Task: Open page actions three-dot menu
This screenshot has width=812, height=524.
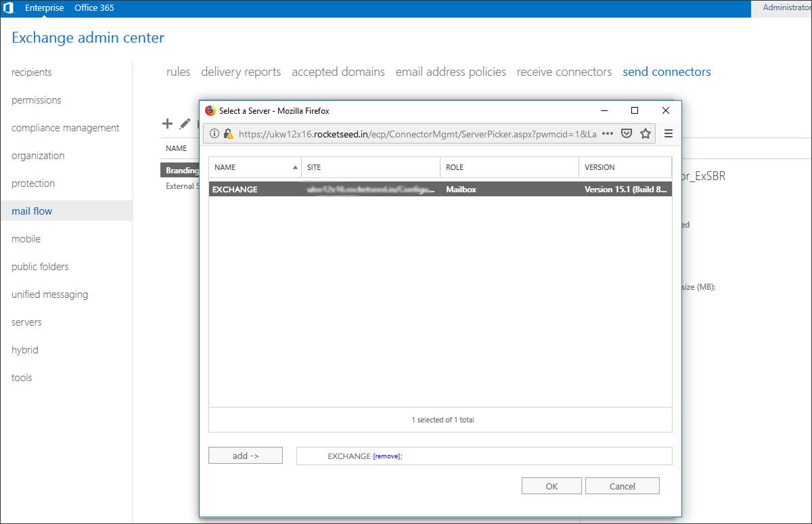Action: point(607,134)
